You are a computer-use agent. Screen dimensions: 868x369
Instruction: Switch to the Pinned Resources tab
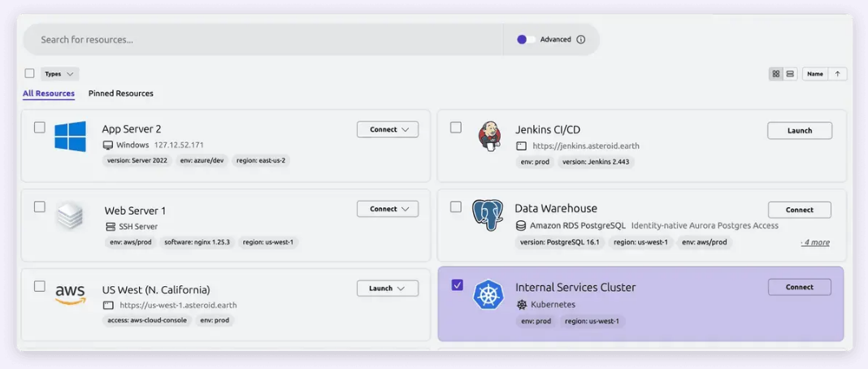(x=120, y=93)
